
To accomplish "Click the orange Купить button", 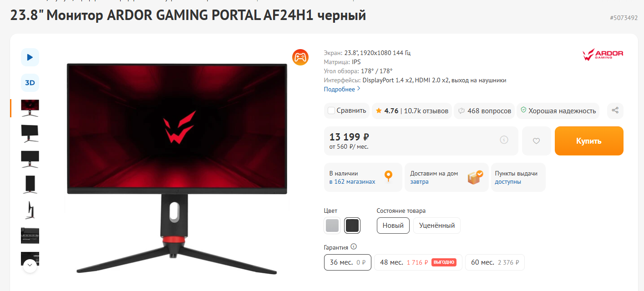I will tap(589, 141).
